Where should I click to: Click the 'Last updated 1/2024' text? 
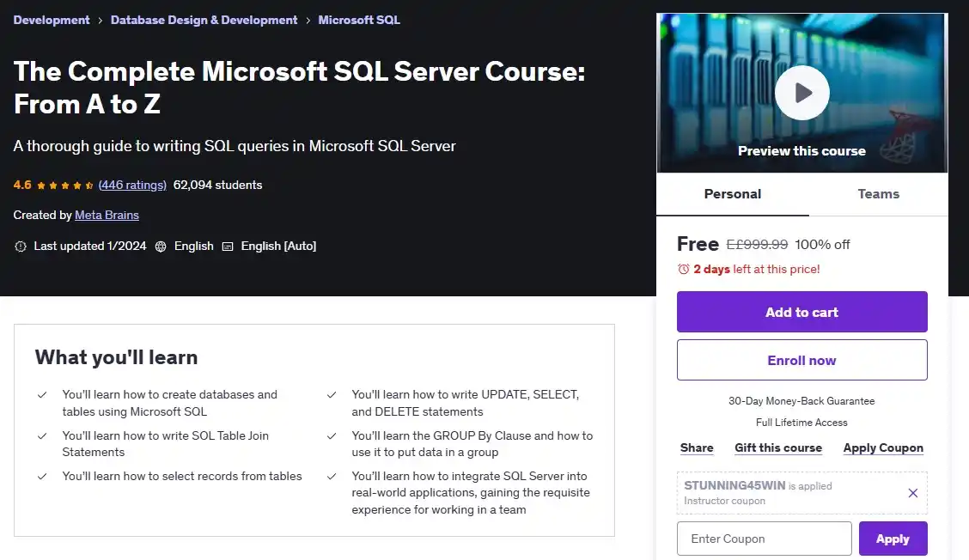(90, 246)
